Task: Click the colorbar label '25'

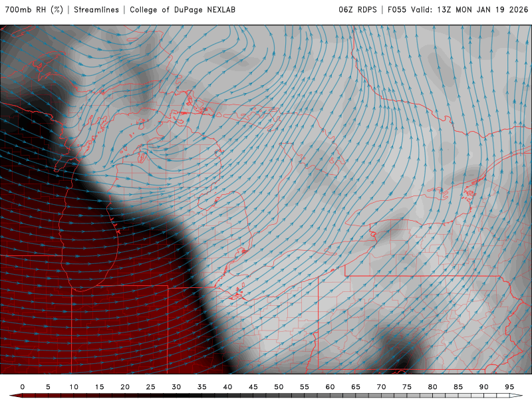Action: click(x=151, y=387)
